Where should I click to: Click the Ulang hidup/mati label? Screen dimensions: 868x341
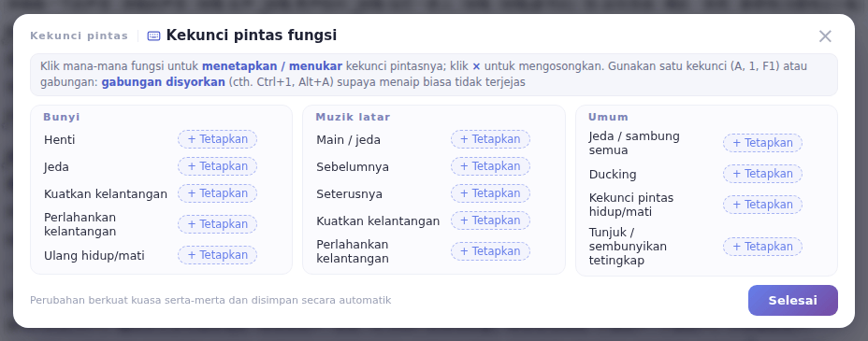[94, 256]
